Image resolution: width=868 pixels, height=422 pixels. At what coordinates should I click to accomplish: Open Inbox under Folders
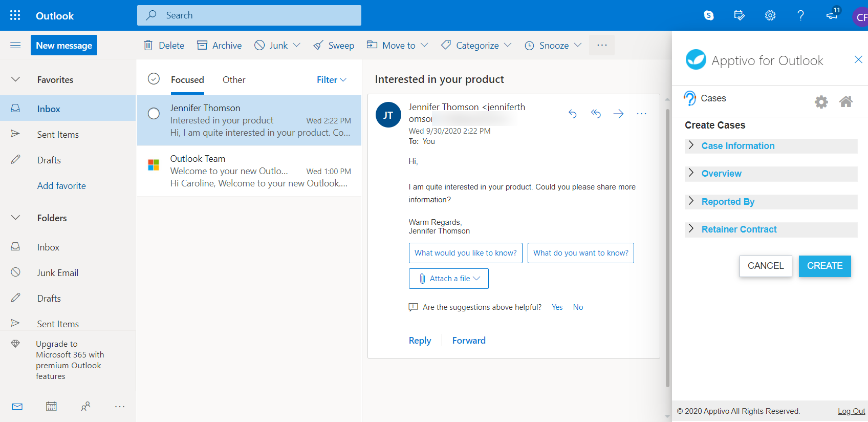tap(68, 247)
